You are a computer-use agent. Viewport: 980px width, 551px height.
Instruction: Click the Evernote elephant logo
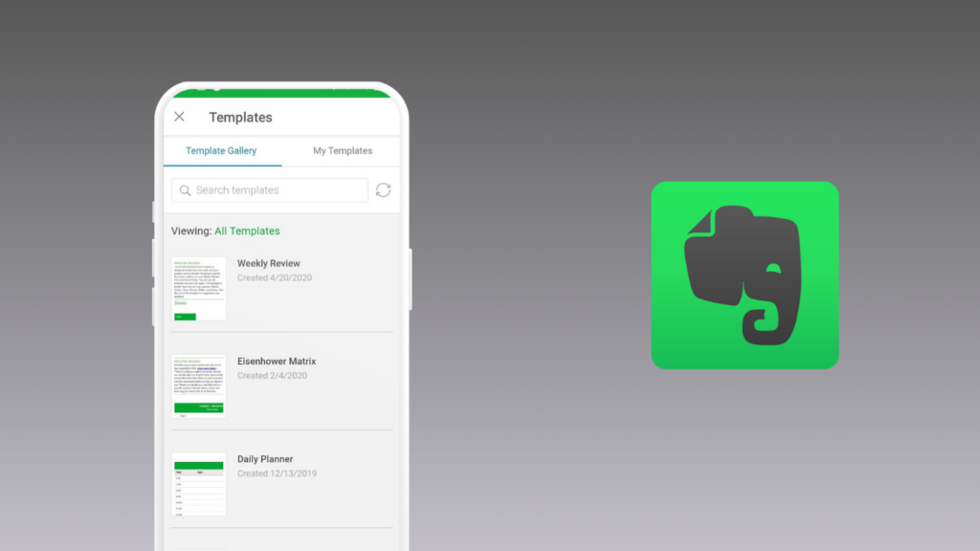[x=745, y=275]
